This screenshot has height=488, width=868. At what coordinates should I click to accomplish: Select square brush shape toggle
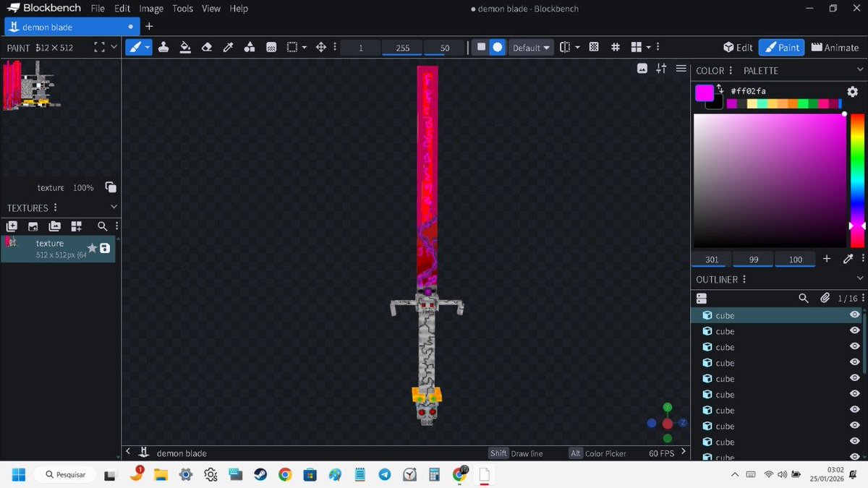coord(481,47)
